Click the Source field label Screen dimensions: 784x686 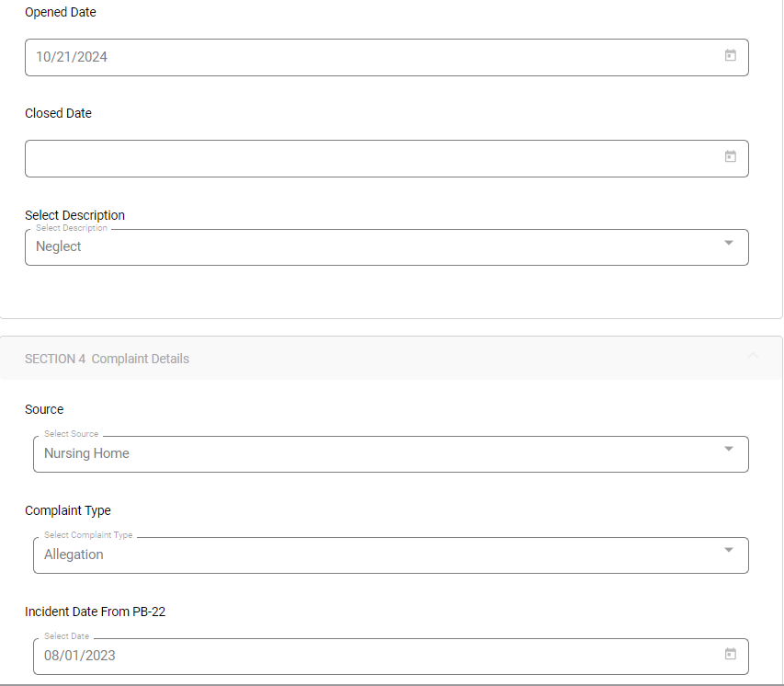(x=44, y=409)
